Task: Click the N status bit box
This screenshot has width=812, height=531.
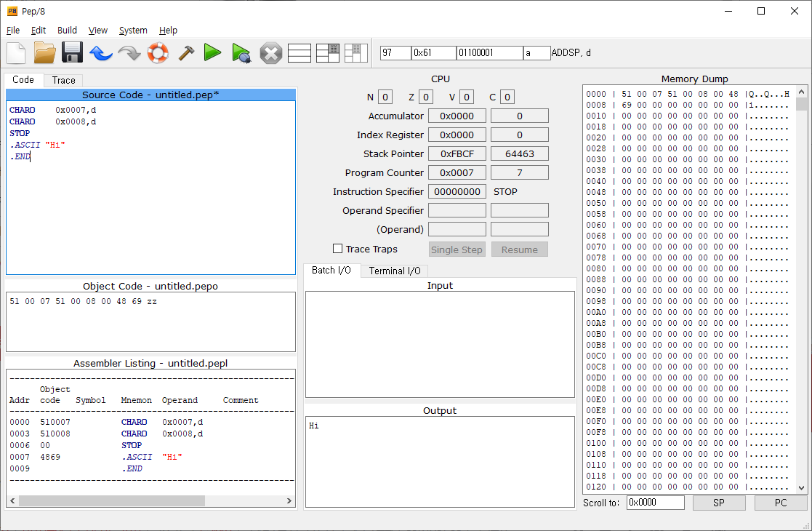Action: 385,97
